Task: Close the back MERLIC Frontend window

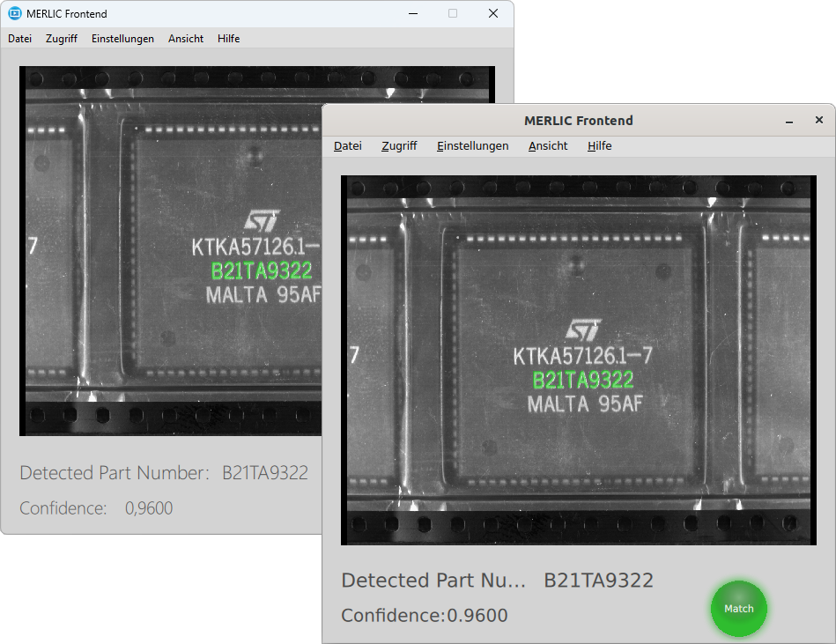Action: pos(493,14)
